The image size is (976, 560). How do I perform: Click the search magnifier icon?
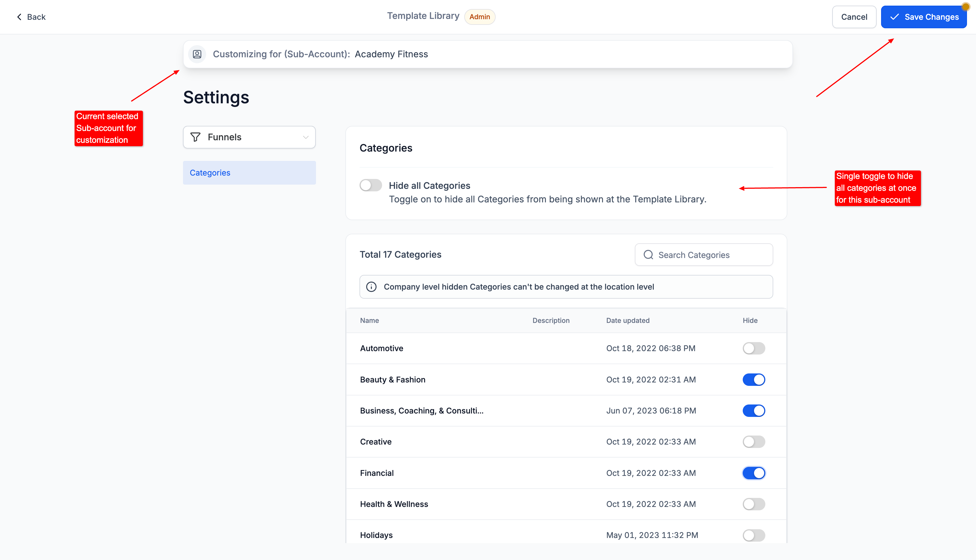click(648, 255)
